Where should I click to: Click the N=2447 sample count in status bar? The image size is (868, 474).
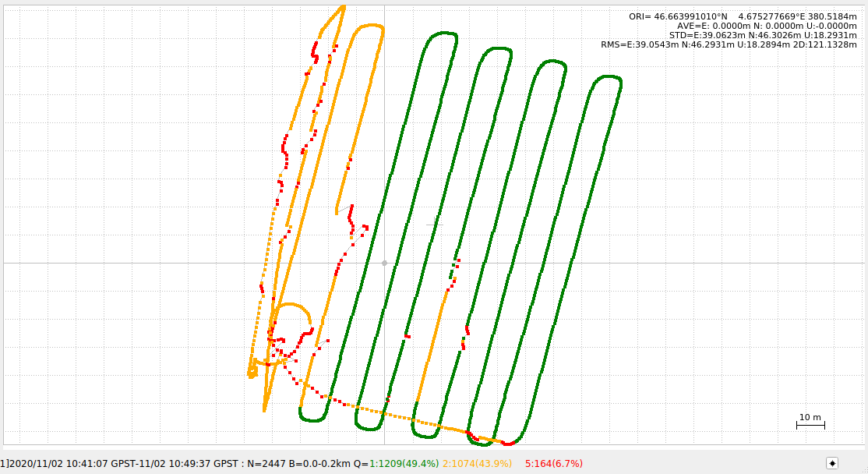[x=266, y=464]
